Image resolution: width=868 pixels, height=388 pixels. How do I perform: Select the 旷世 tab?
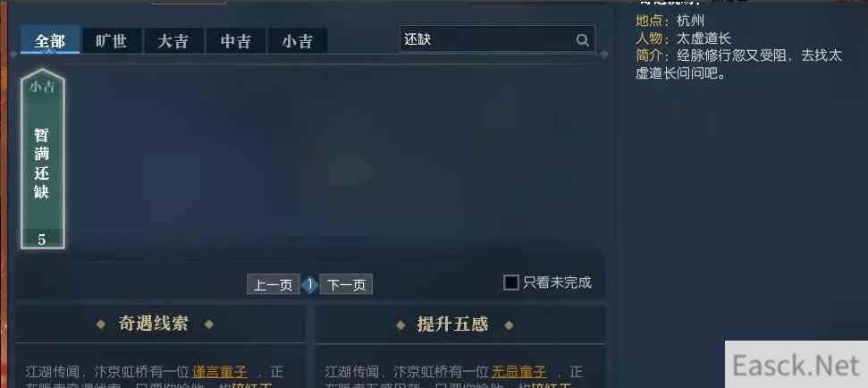tap(111, 41)
